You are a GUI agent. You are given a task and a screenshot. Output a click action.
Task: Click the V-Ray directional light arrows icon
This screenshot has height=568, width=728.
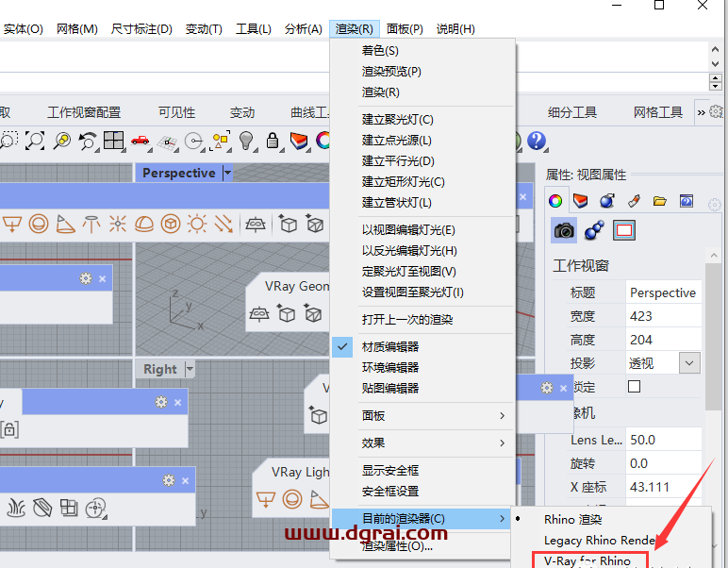coord(223,225)
